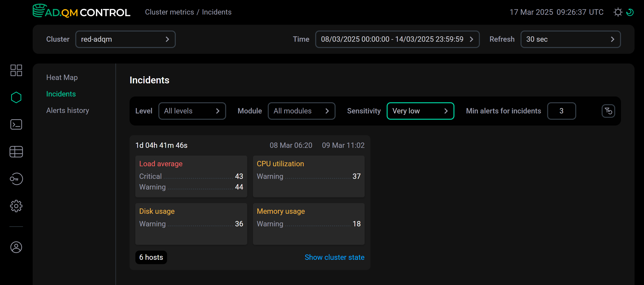644x285 pixels.
Task: Click Show cluster state link
Action: click(x=334, y=257)
